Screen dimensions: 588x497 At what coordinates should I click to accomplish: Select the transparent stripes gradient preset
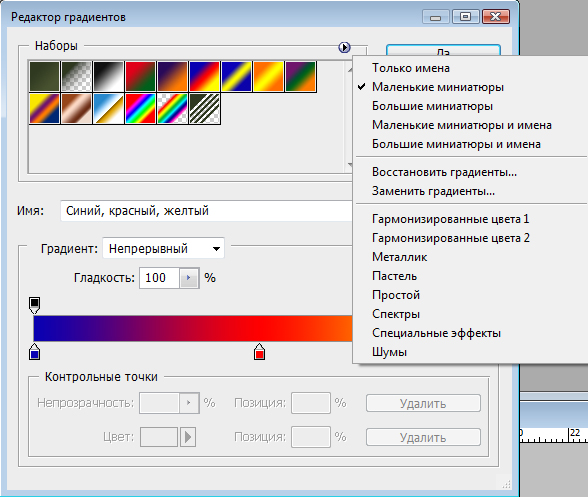[x=204, y=109]
